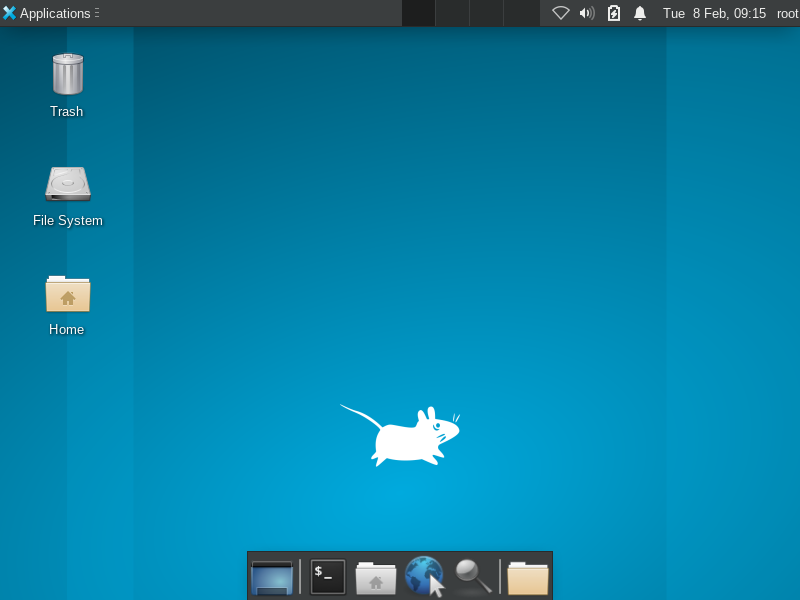Screen dimensions: 800x600
Task: Select the Home folder on the desktop
Action: (67, 293)
